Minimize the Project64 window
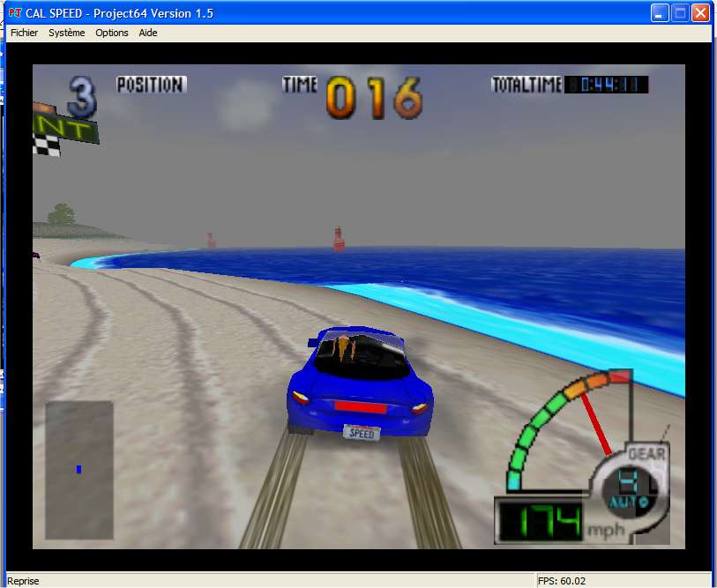This screenshot has width=717, height=588. (660, 13)
